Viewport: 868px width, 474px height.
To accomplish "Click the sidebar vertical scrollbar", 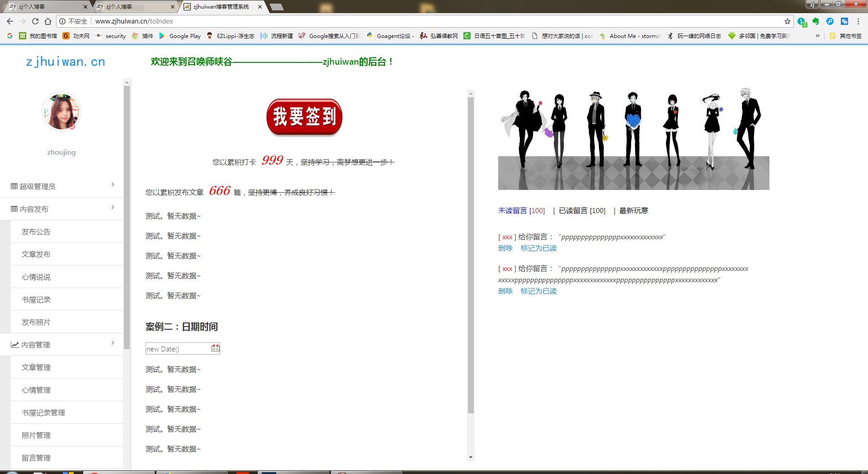I will pyautogui.click(x=127, y=217).
